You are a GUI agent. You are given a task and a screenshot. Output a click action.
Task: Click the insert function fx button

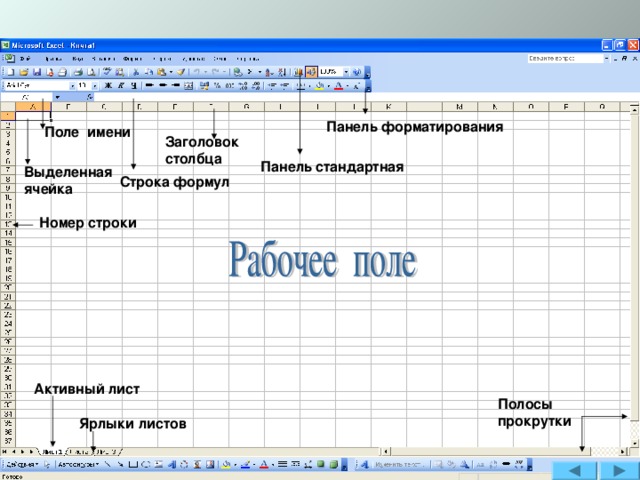coord(90,97)
